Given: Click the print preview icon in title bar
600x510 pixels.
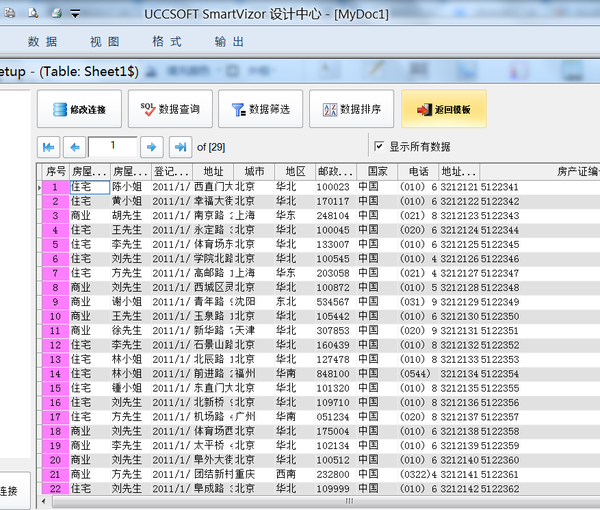Looking at the screenshot, I should (x=33, y=13).
